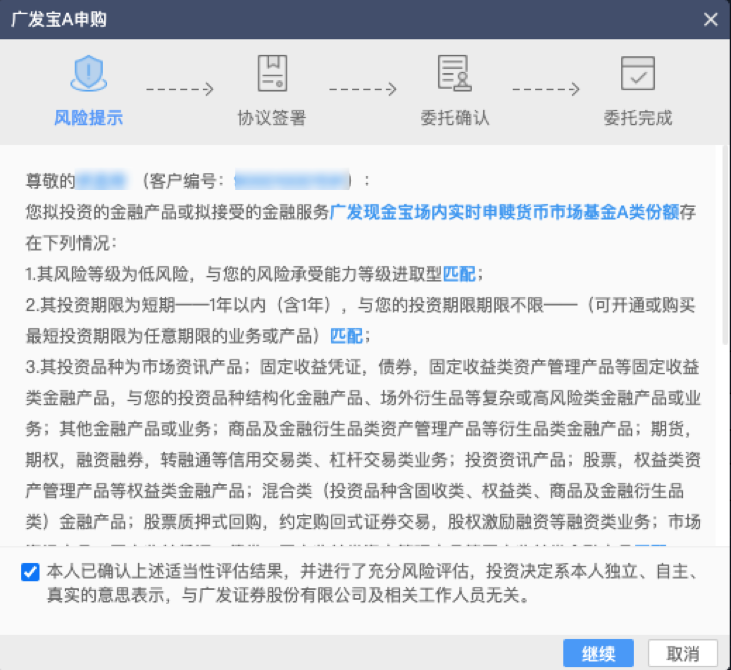
Task: Click 匹配 link in investment period item
Action: [345, 335]
